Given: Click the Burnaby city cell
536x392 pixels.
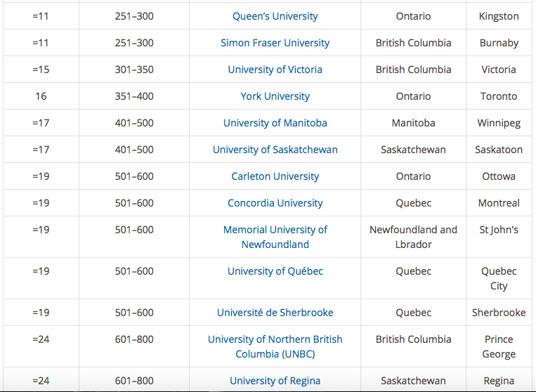Looking at the screenshot, I should coord(499,43).
